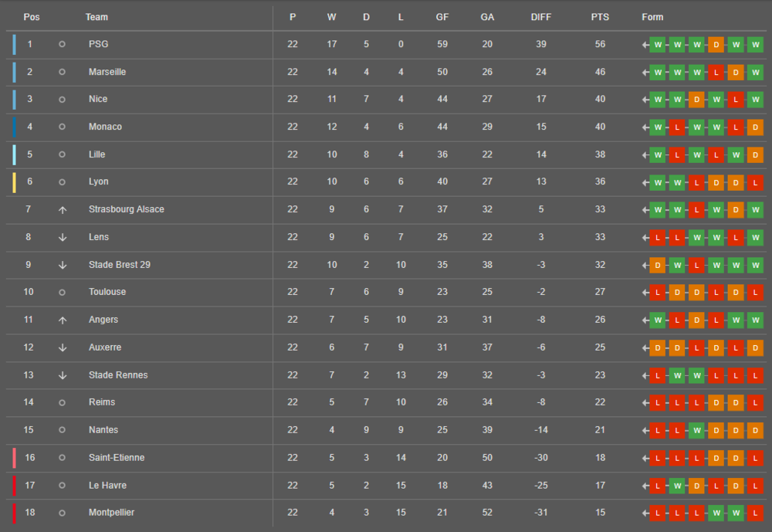772x532 pixels.
Task: Click the orange D badge in Stade Brest's form
Action: (658, 265)
